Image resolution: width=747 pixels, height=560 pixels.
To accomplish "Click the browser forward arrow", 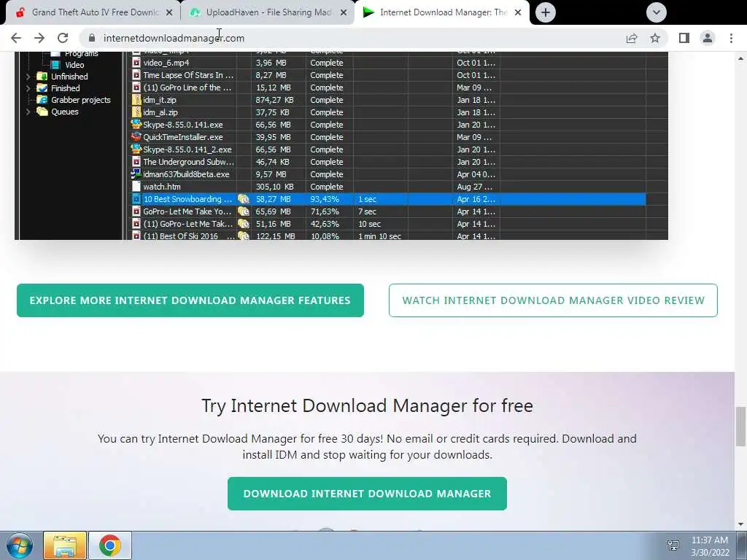I will [39, 38].
